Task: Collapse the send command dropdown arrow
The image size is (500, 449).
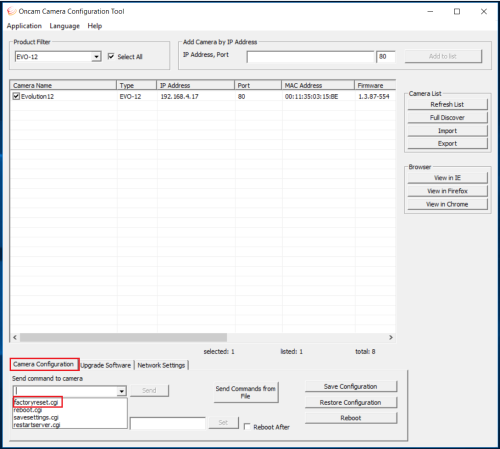Action: tap(122, 391)
